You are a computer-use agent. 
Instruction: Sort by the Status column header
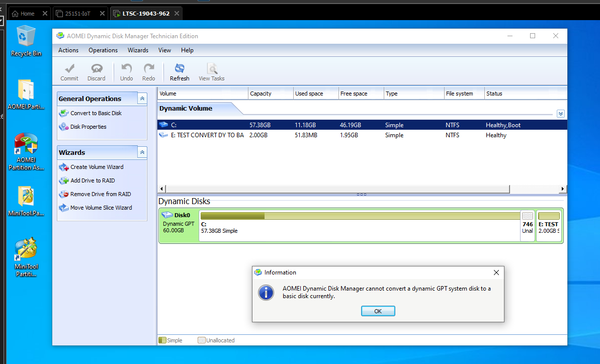coord(526,94)
